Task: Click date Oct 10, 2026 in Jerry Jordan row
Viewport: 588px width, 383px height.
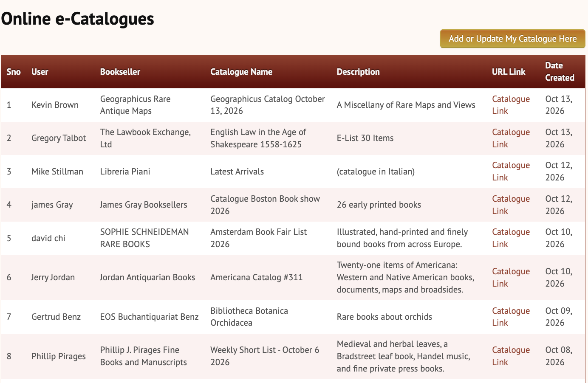Action: [559, 277]
